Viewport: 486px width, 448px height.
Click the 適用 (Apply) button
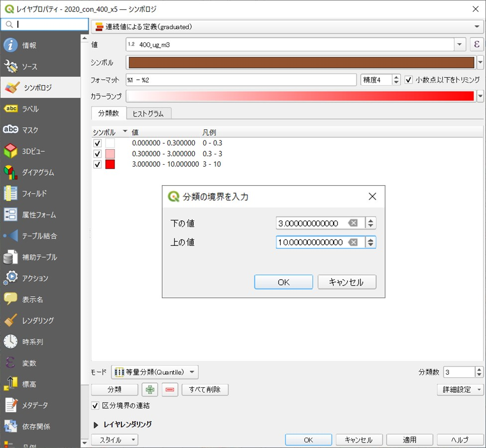pyautogui.click(x=409, y=440)
